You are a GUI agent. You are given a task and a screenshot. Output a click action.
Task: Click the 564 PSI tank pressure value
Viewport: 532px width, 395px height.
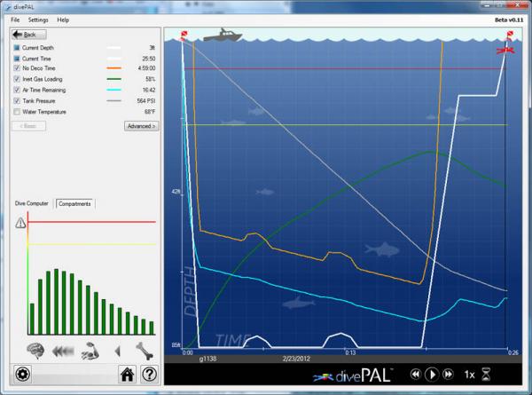point(146,101)
